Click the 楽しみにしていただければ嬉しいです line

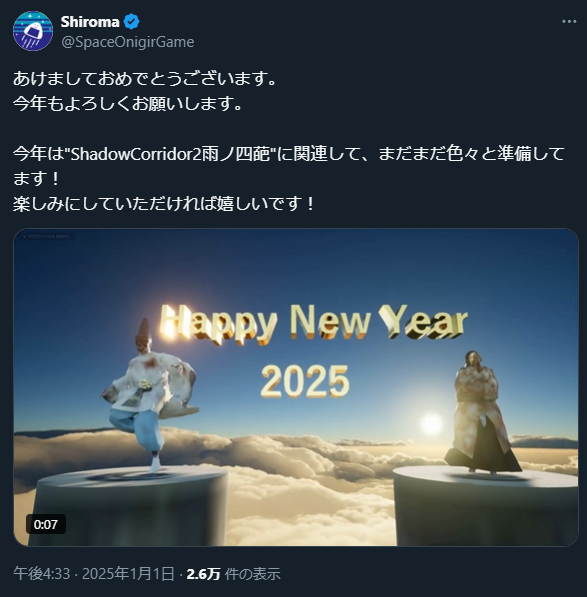164,204
